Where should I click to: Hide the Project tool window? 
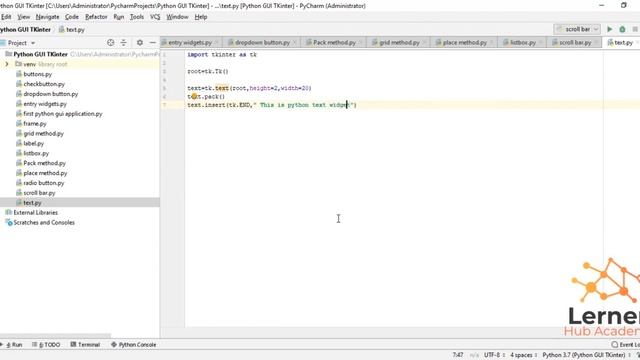(x=152, y=42)
